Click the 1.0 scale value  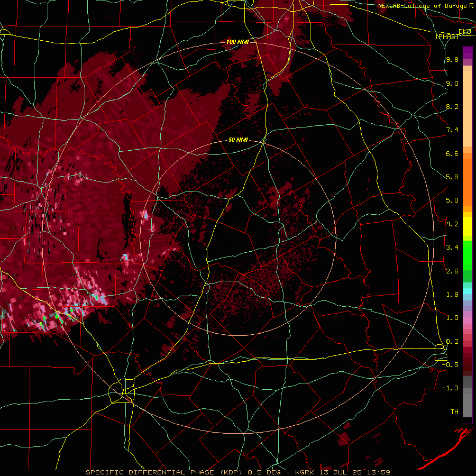click(452, 318)
